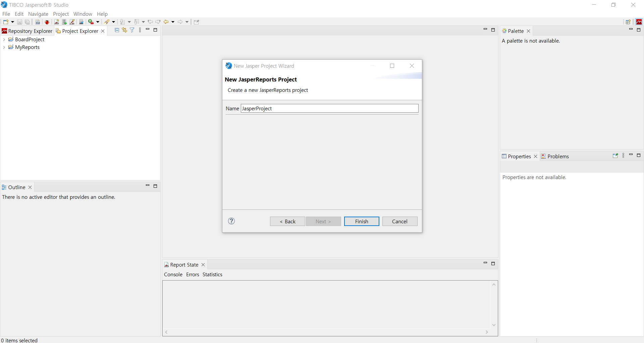Open the Properties View Menu dots
The image size is (644, 343).
(x=623, y=156)
